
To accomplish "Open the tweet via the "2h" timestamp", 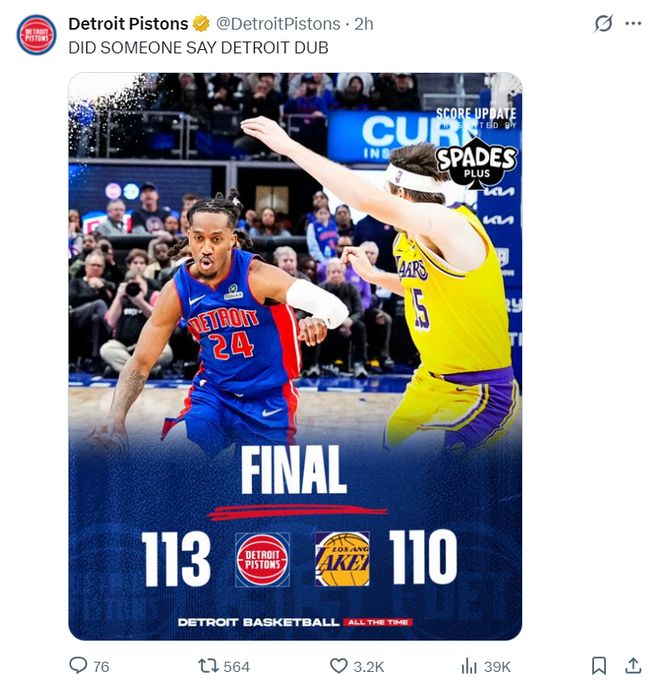I will (x=363, y=23).
